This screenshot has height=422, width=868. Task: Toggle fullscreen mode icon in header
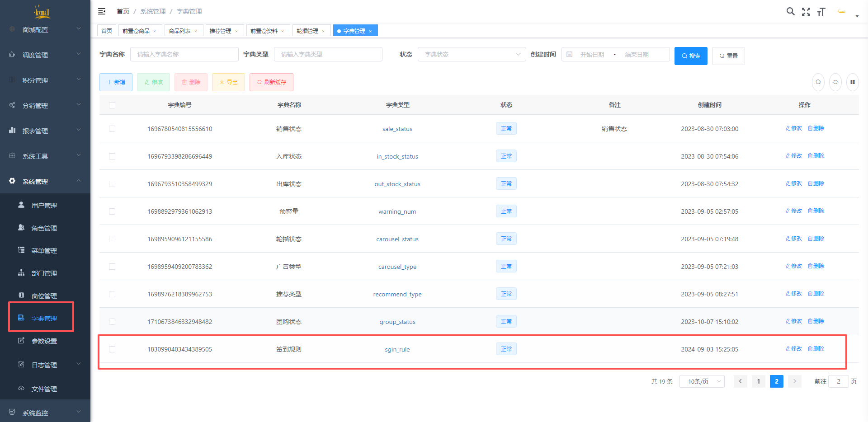point(806,12)
